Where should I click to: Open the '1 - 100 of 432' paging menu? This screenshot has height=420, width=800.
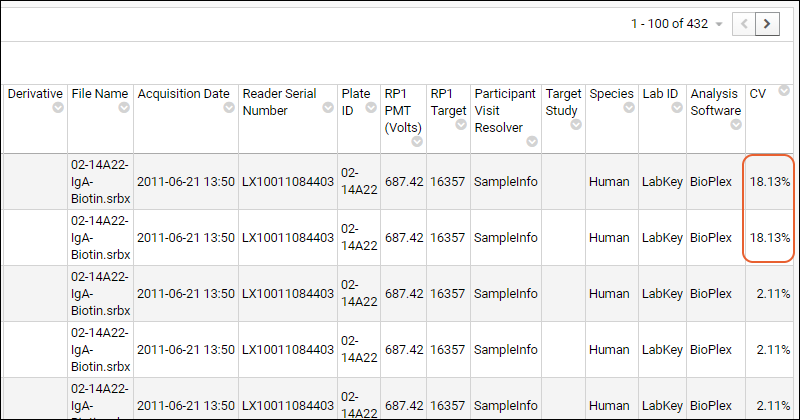[676, 24]
